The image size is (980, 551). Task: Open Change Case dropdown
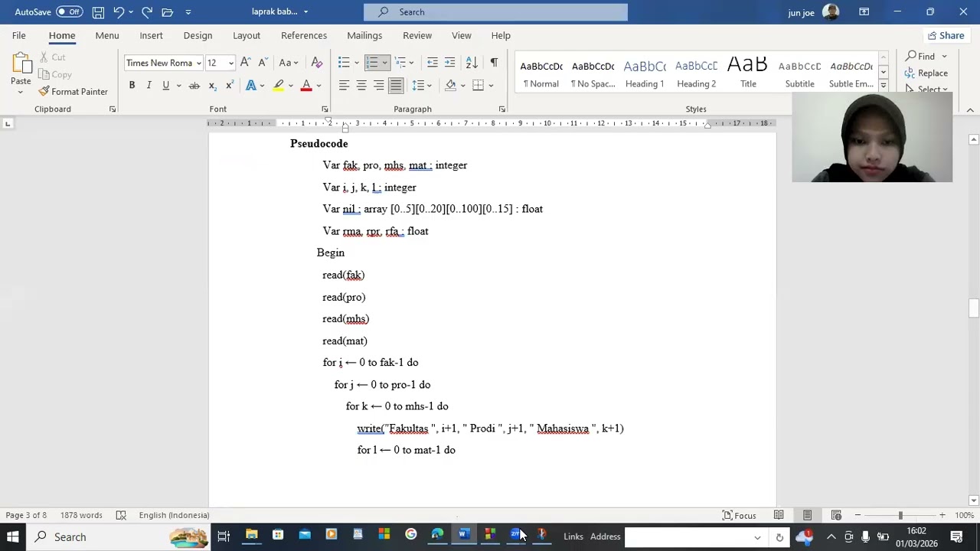(289, 63)
